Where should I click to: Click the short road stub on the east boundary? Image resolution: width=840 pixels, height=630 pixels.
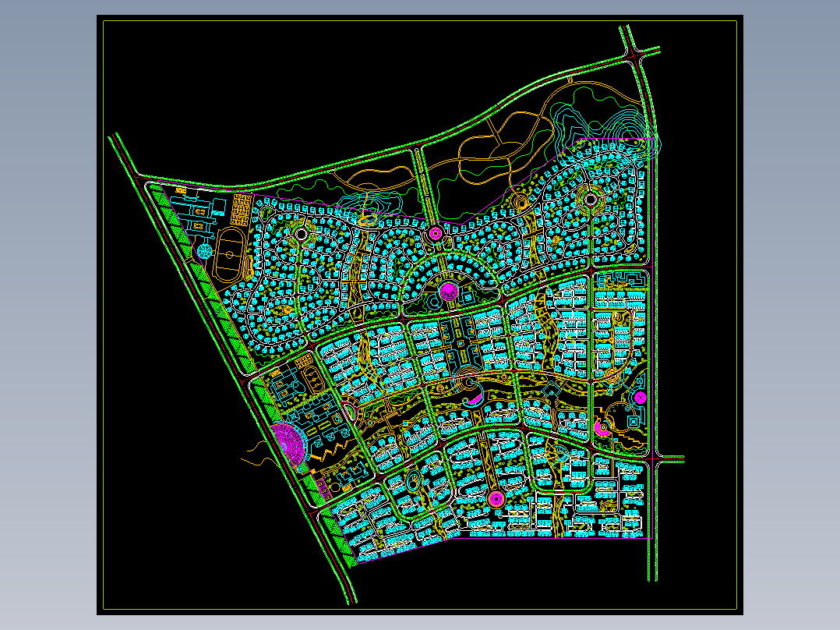point(669,459)
